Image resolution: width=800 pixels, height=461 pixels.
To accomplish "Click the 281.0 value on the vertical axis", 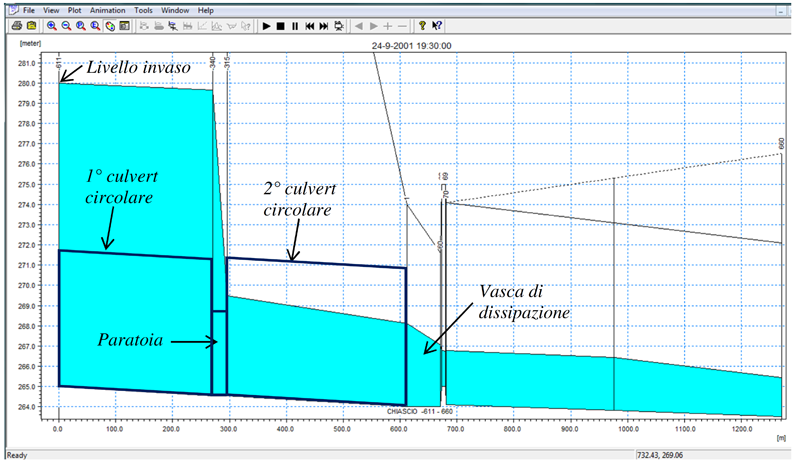I will click(x=27, y=63).
